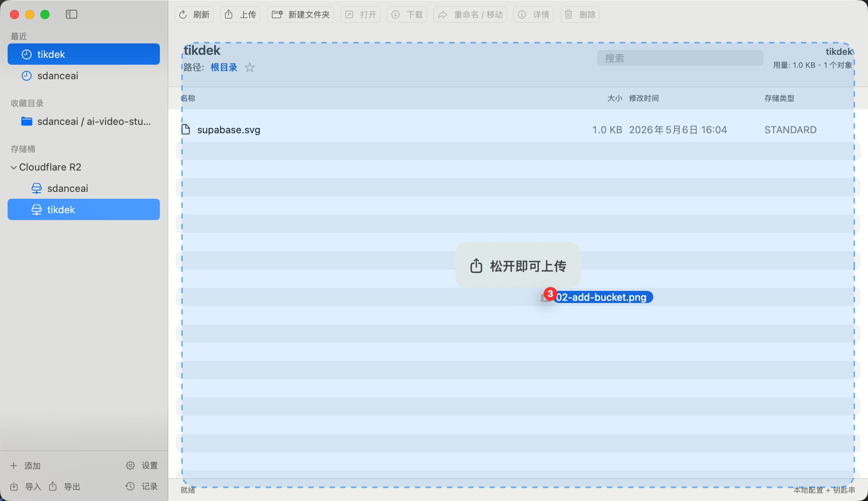Click the clock icon beside recent sdanceai
The image size is (868, 501).
27,76
